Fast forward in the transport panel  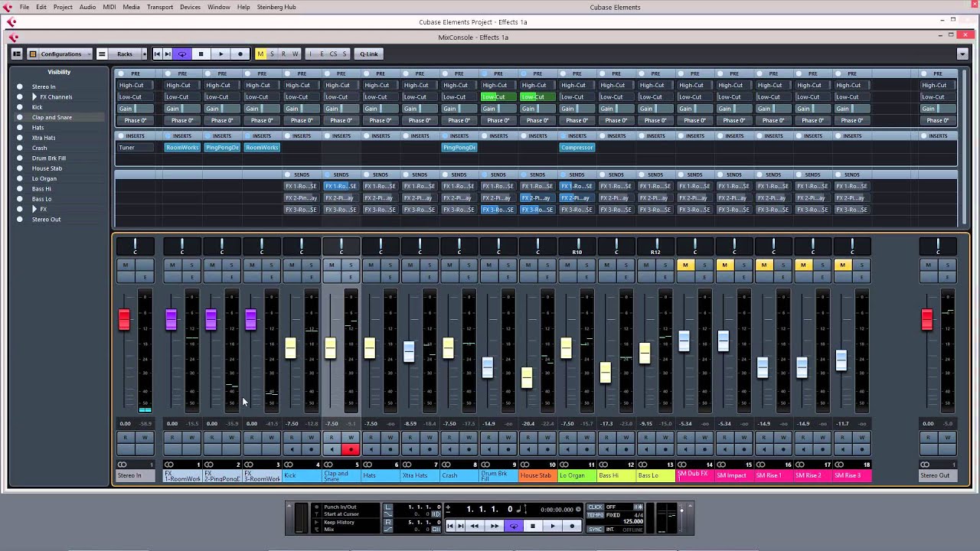(494, 526)
